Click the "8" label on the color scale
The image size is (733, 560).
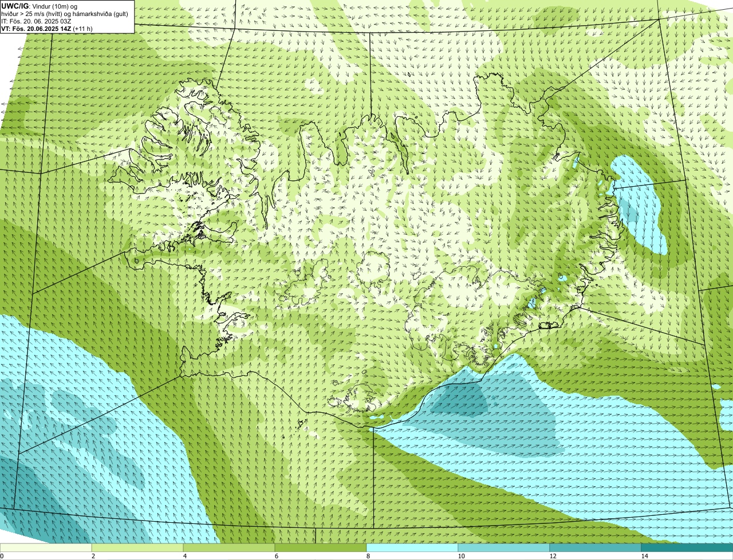(368, 556)
